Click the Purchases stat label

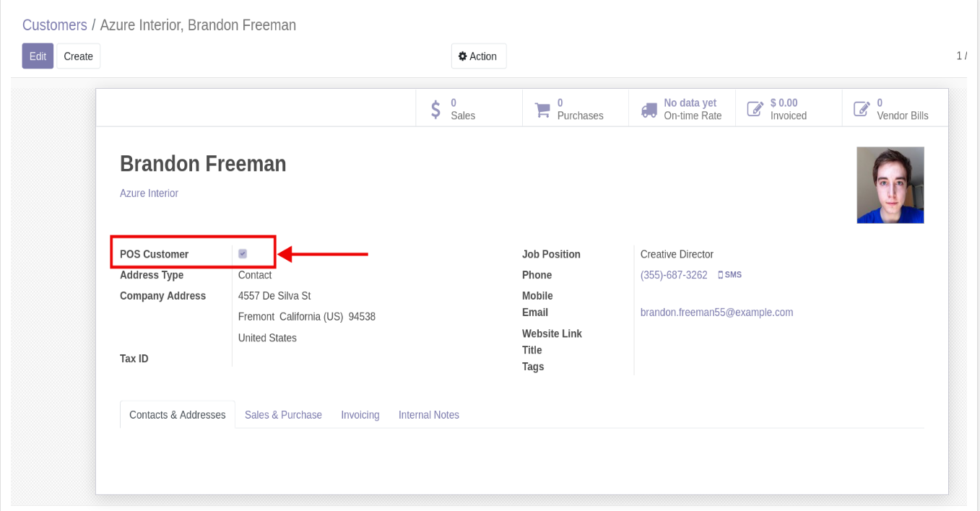pyautogui.click(x=581, y=115)
